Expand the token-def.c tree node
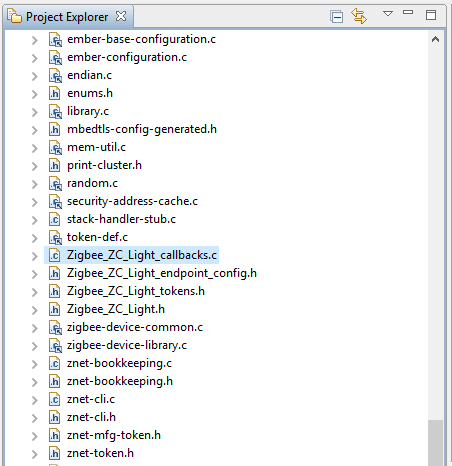 pos(35,238)
